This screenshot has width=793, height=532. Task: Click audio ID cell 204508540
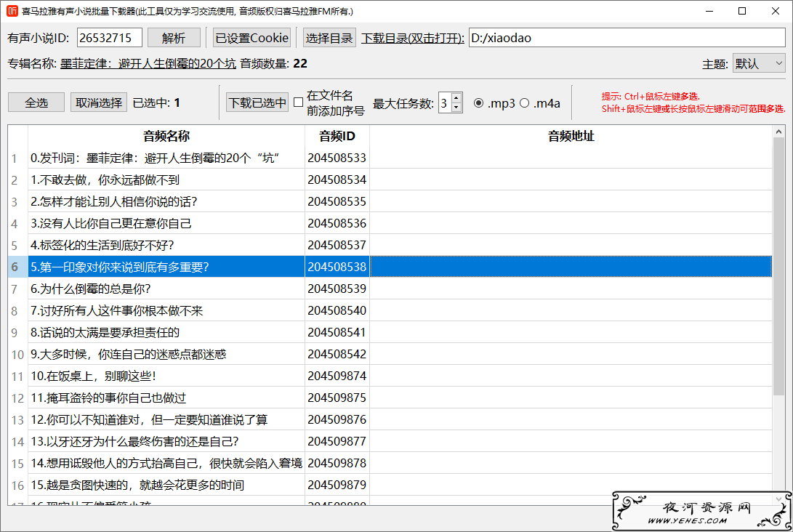point(337,310)
